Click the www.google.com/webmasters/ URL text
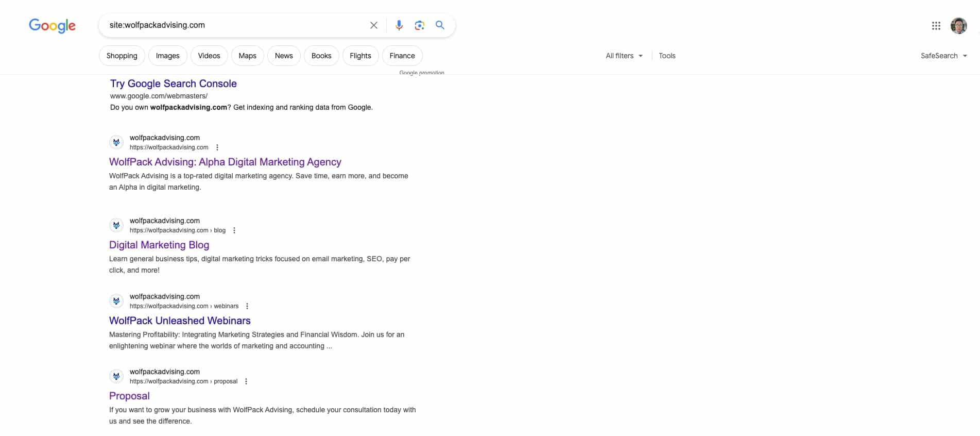Image resolution: width=980 pixels, height=436 pixels. click(x=159, y=96)
